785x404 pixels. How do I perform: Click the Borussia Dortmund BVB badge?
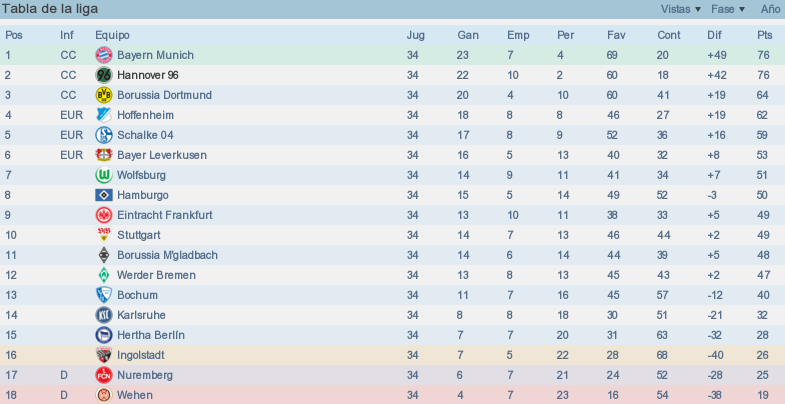(104, 95)
